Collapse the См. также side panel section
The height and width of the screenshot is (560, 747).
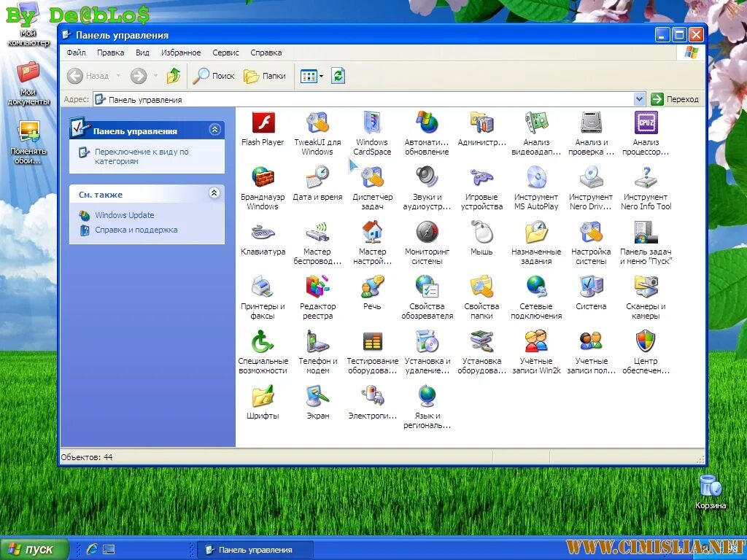click(x=214, y=192)
